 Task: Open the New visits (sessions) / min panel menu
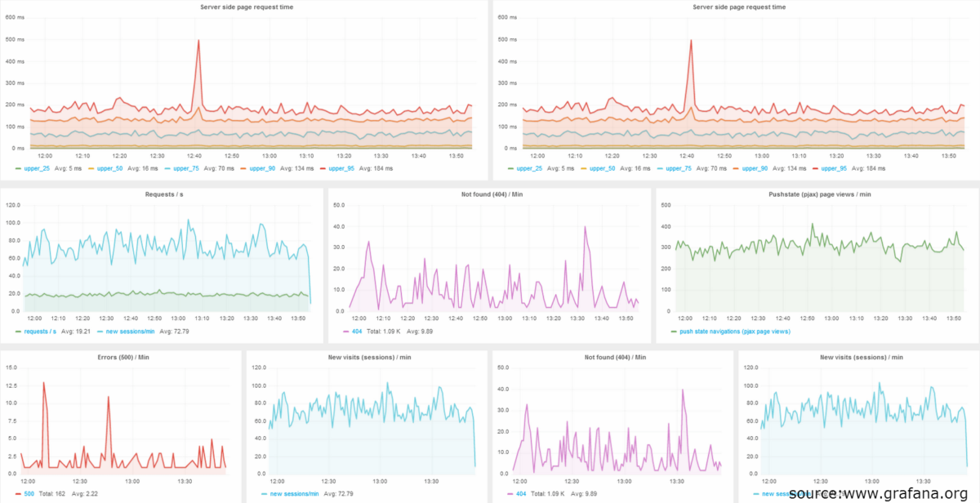368,357
